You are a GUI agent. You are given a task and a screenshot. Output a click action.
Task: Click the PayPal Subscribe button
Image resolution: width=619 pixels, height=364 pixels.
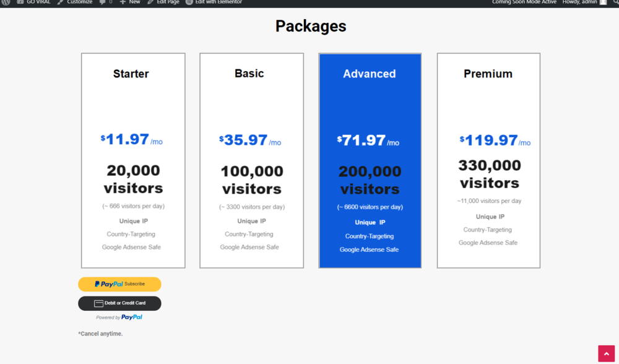(x=119, y=284)
